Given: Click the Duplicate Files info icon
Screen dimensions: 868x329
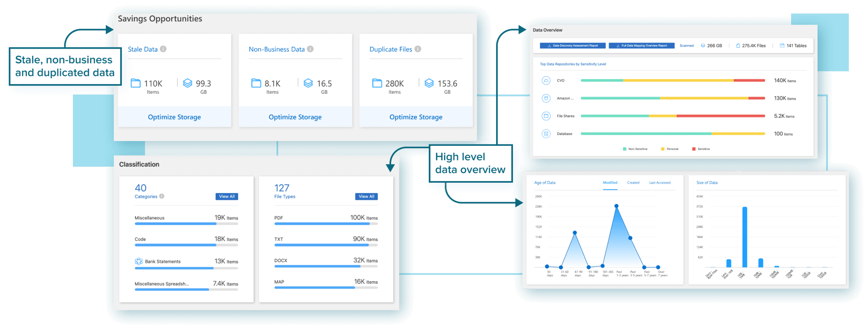Looking at the screenshot, I should tap(418, 49).
